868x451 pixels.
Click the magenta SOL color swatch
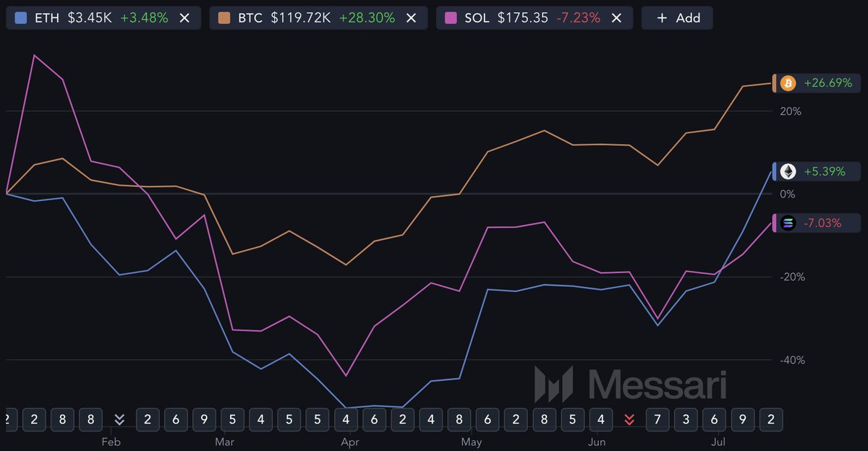(x=451, y=18)
